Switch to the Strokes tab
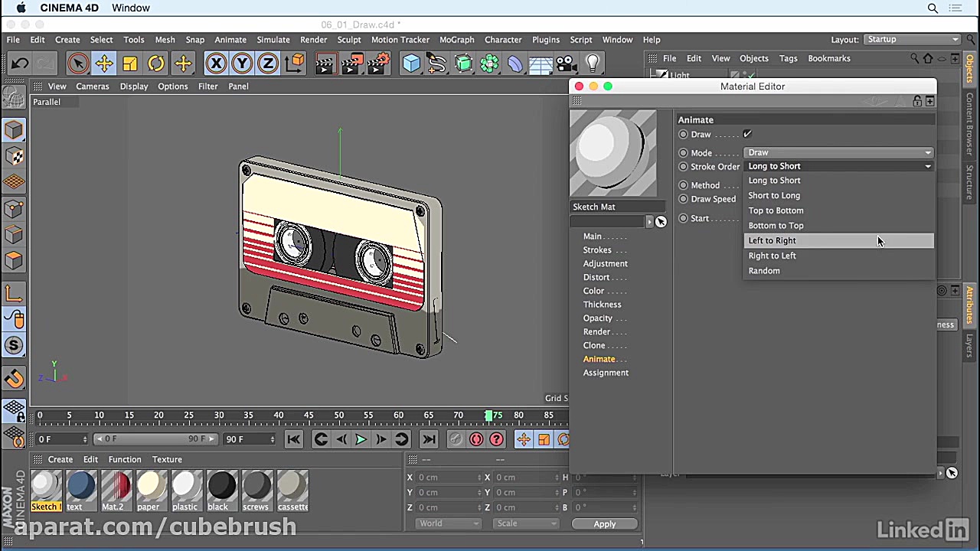This screenshot has width=980, height=551. 597,250
